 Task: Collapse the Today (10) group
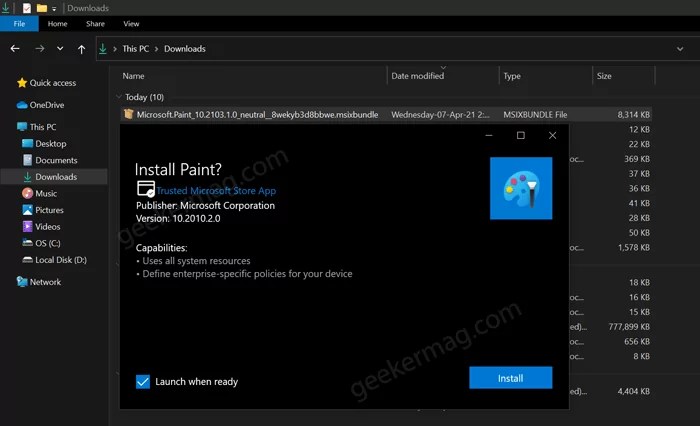(119, 96)
